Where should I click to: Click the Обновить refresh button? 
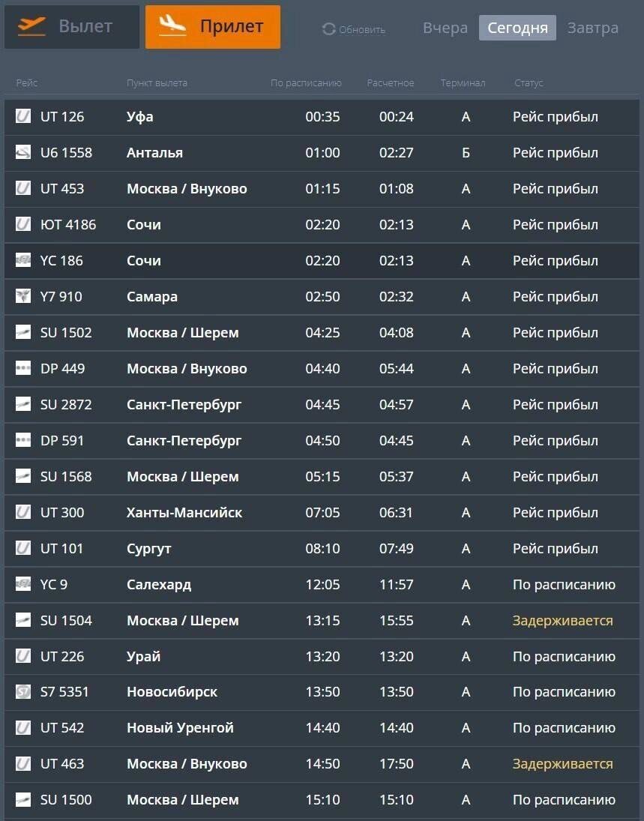click(x=353, y=29)
